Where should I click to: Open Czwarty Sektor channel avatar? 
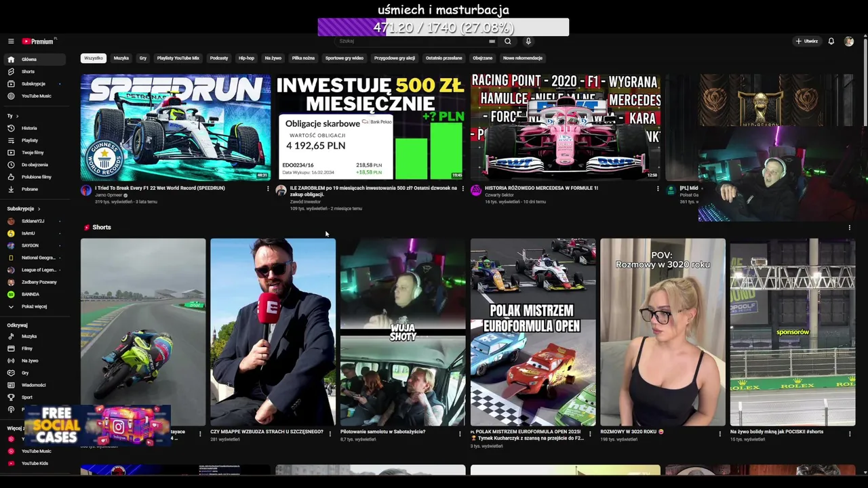(x=476, y=190)
